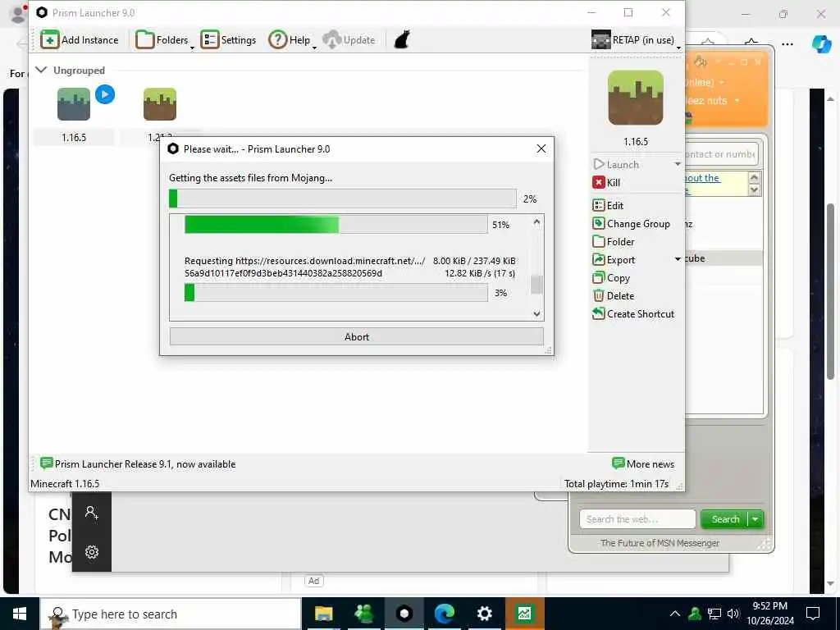Screen dimensions: 840x630
Task: Select the 1.21 instance with brown icon
Action: coord(160,104)
